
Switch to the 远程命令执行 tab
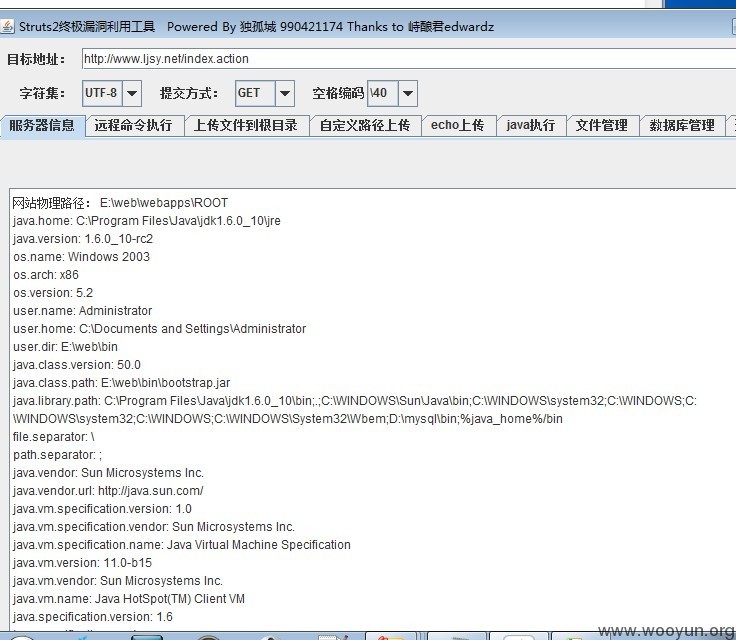(134, 125)
